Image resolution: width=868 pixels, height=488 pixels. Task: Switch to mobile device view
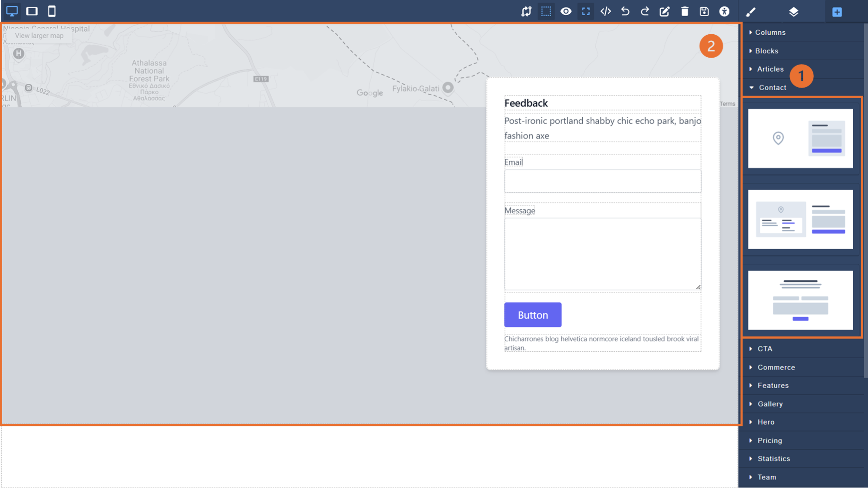click(x=52, y=11)
